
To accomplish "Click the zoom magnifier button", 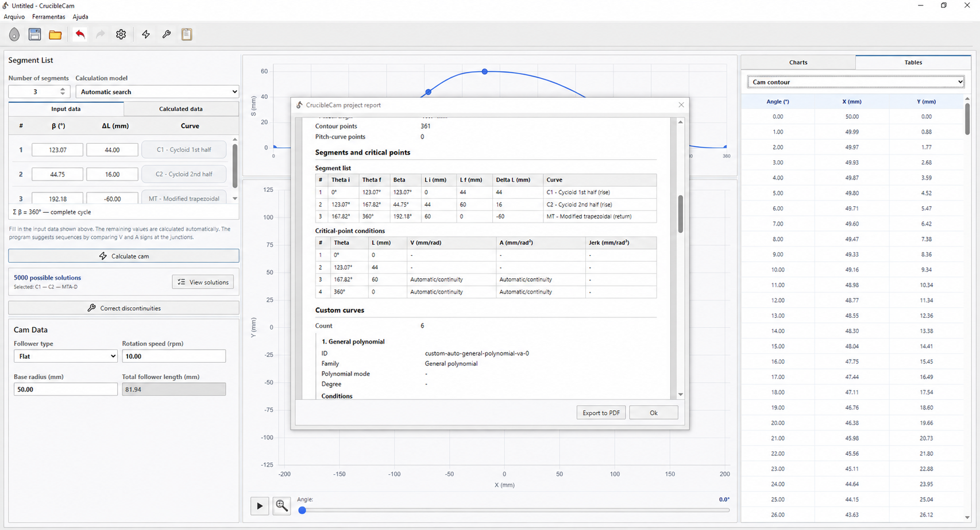I will coord(281,506).
